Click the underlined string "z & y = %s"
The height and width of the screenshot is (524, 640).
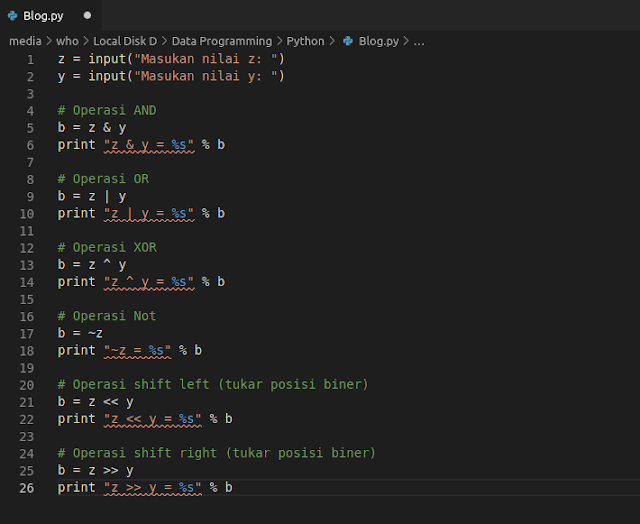click(149, 145)
